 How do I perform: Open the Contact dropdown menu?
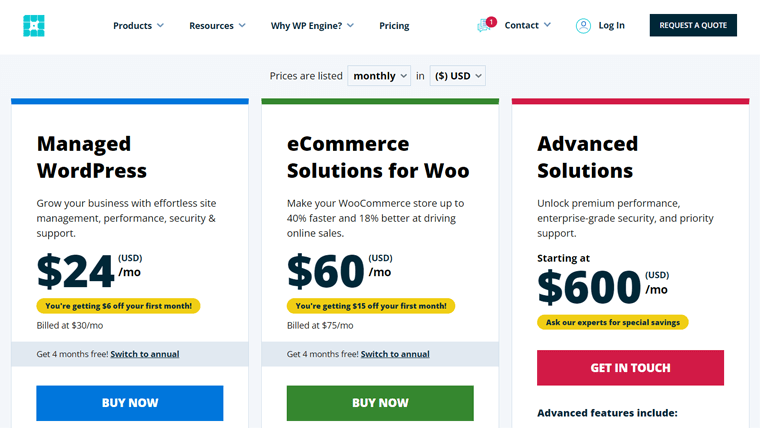pos(527,25)
